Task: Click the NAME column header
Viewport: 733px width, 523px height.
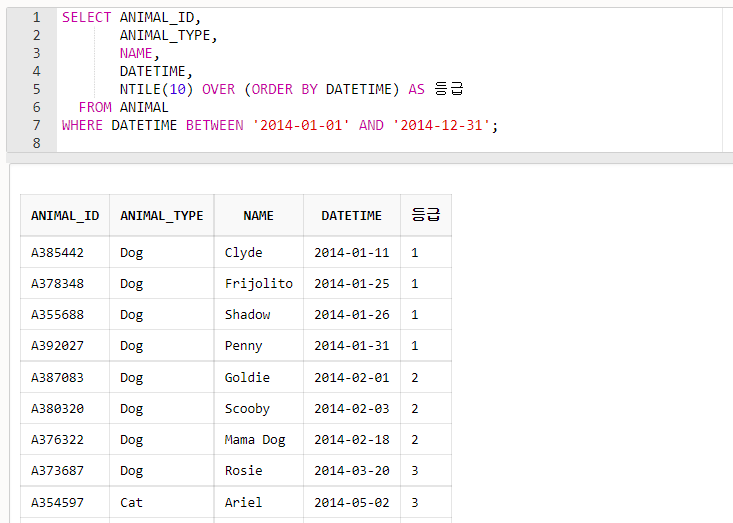Action: (x=259, y=215)
